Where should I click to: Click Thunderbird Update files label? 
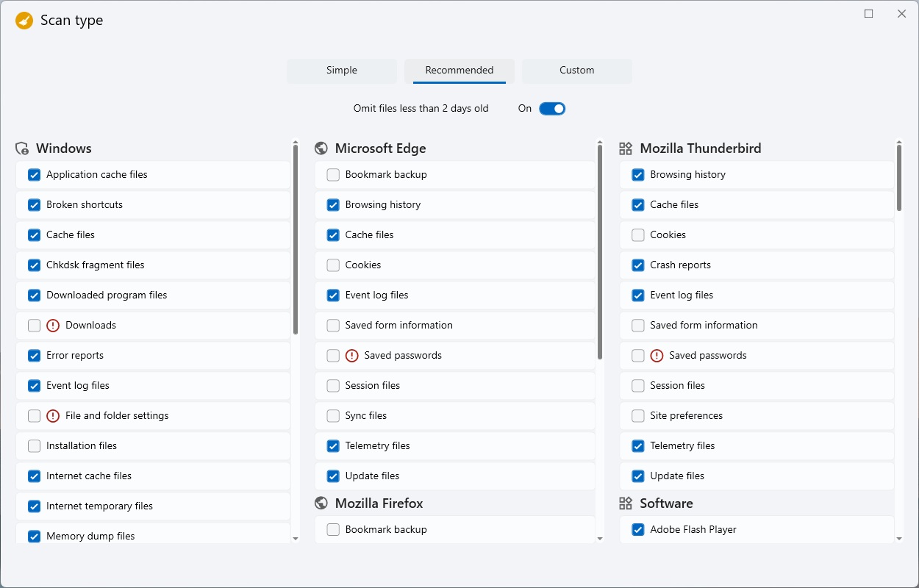point(677,476)
